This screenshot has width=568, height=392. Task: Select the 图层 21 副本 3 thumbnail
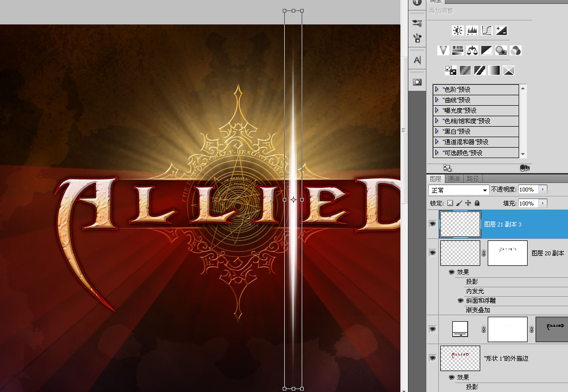point(460,224)
